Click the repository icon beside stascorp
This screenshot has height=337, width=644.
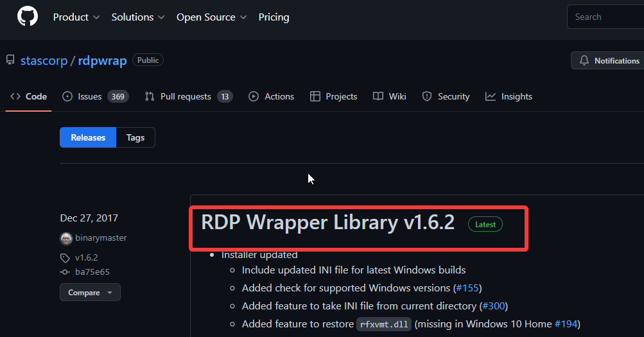10,60
